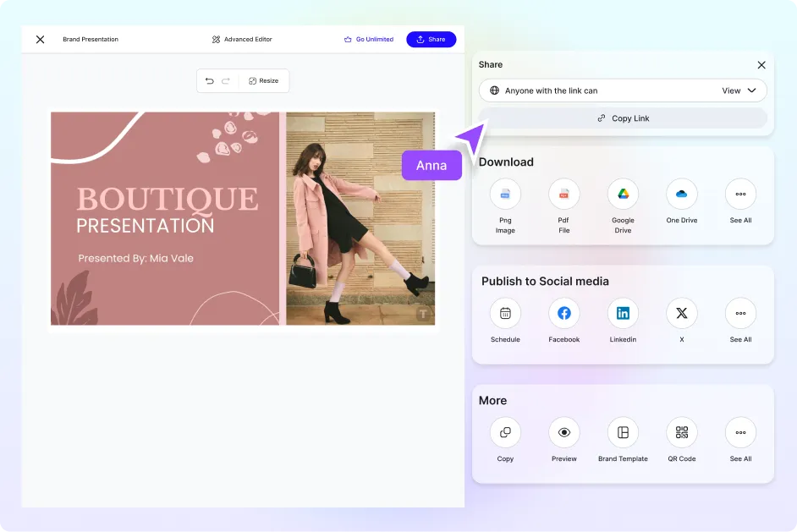Expand See All download options
797x532 pixels.
(x=740, y=195)
